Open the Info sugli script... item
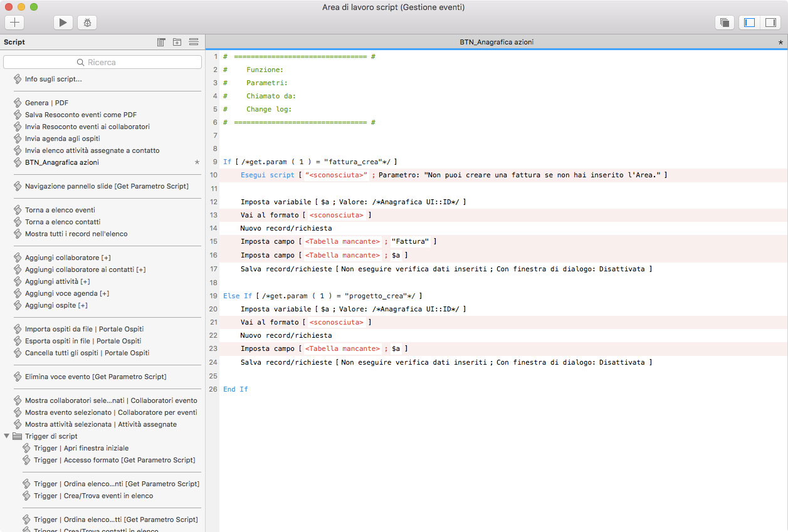 click(x=53, y=79)
